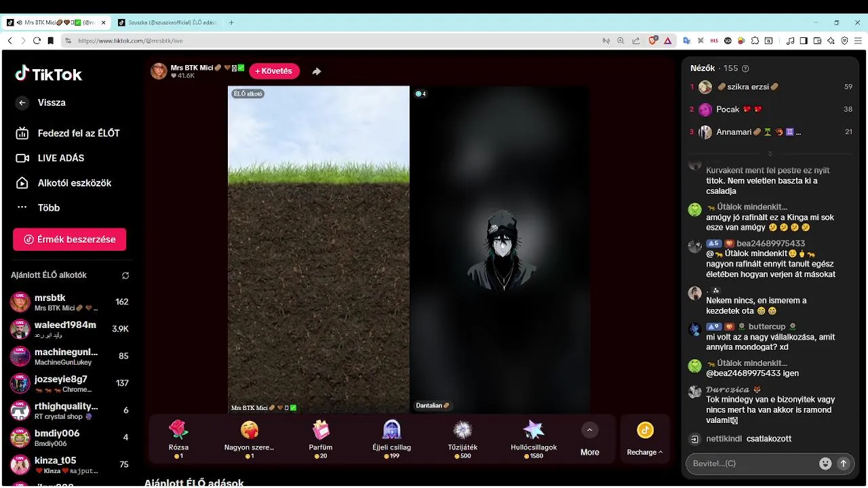868x488 pixels.
Task: Click Durczica username in chat
Action: pyautogui.click(x=728, y=390)
